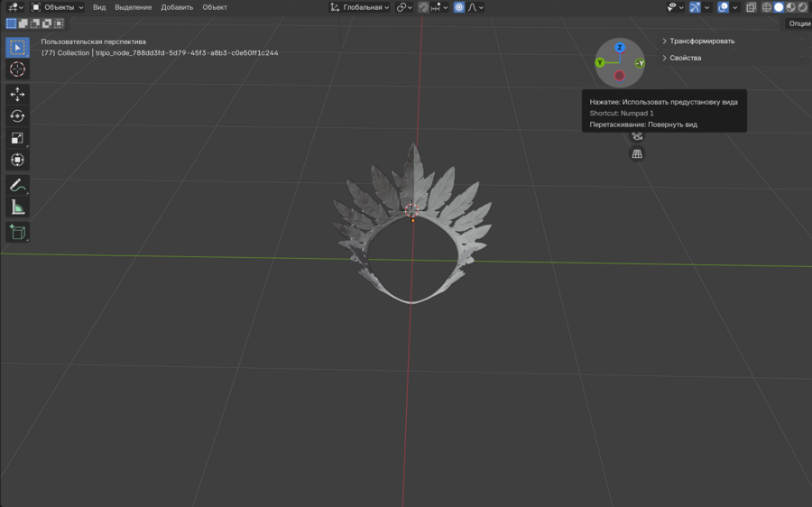
Task: Click the Опции tab
Action: click(x=798, y=23)
